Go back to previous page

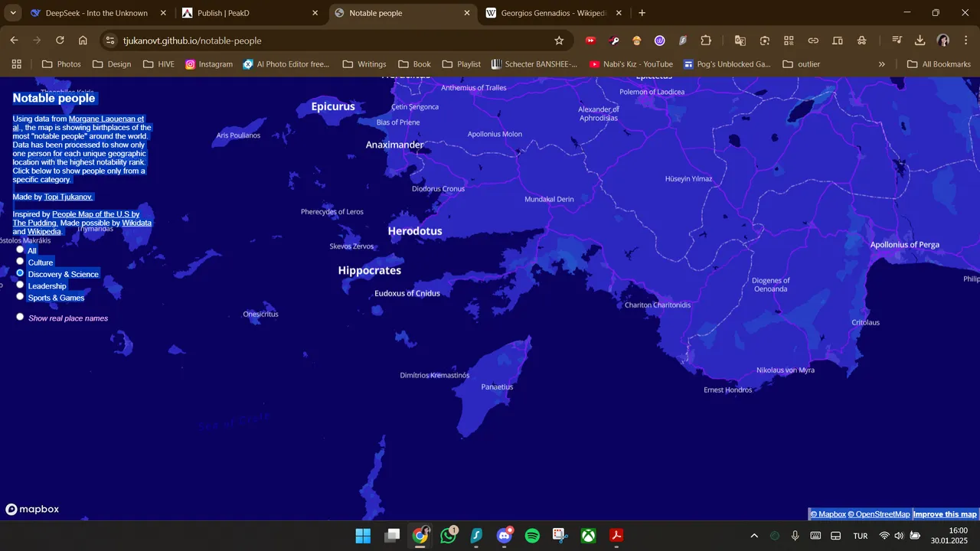point(14,41)
